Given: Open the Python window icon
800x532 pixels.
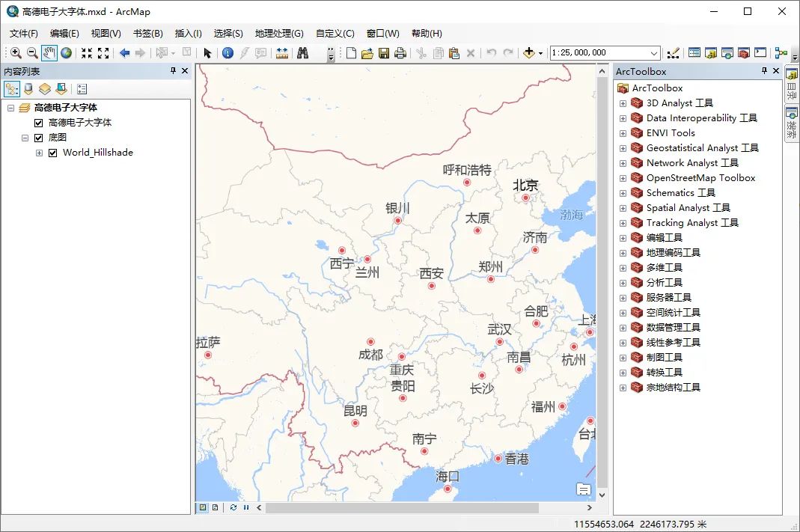Looking at the screenshot, I should point(760,52).
